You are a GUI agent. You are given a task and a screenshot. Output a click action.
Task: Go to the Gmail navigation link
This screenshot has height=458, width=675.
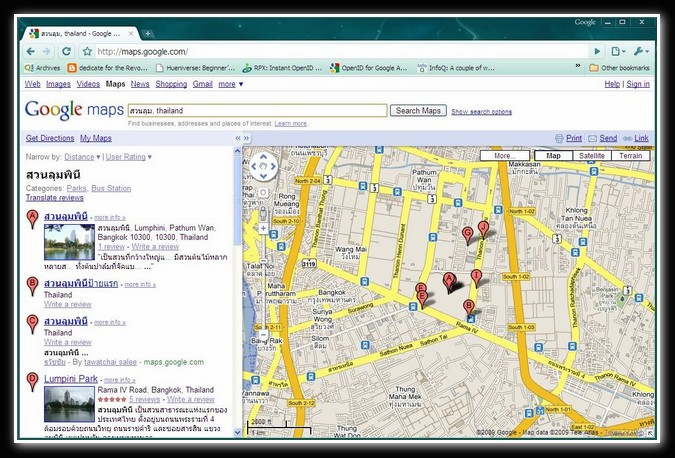[x=203, y=84]
